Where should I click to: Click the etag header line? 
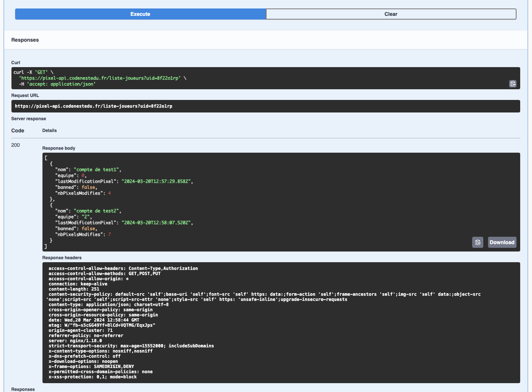(x=102, y=325)
